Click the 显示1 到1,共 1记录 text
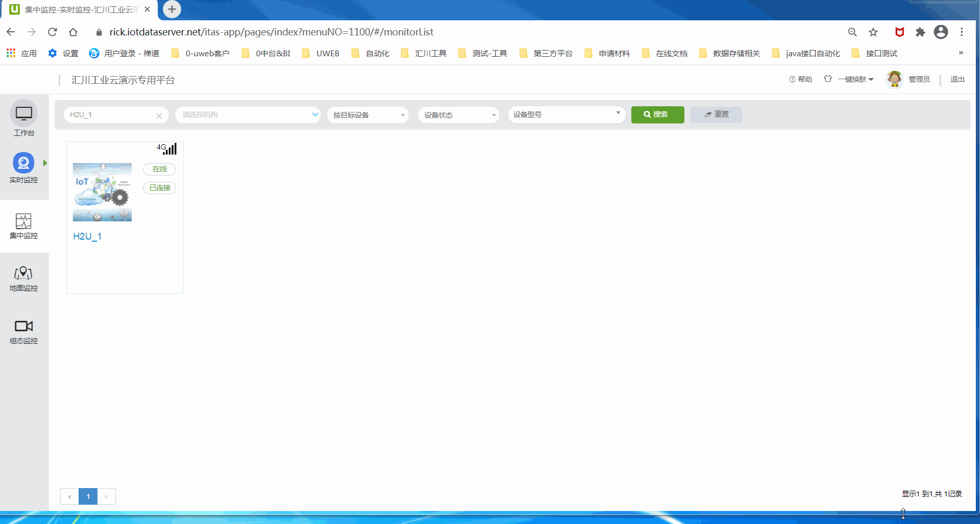 (932, 494)
